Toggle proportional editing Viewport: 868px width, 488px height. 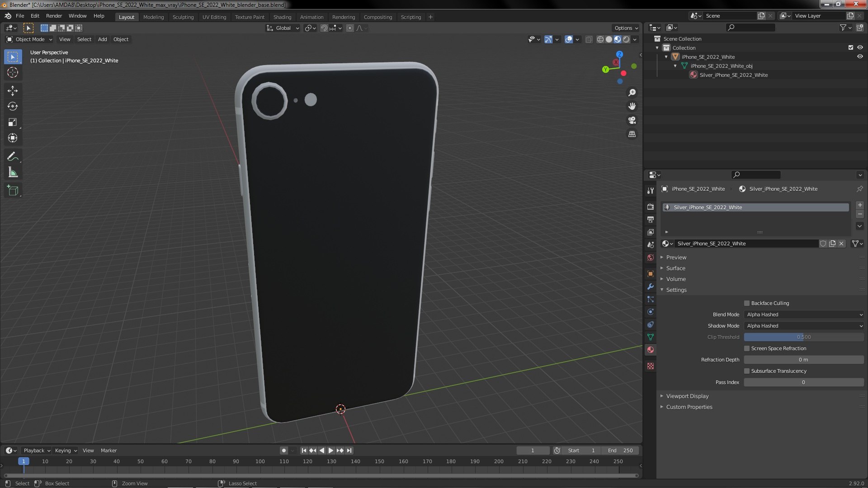tap(350, 28)
